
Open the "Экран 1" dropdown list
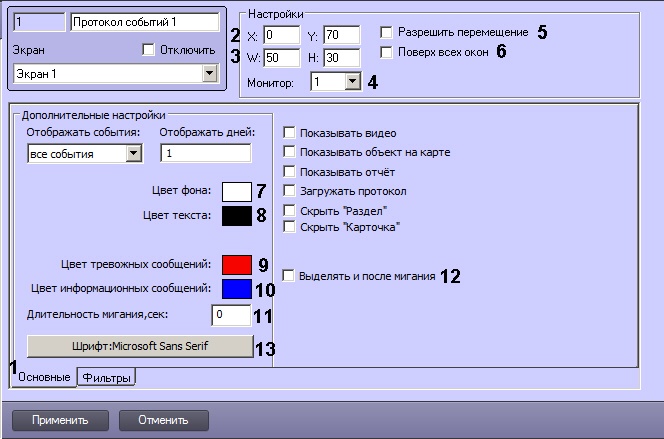point(209,73)
